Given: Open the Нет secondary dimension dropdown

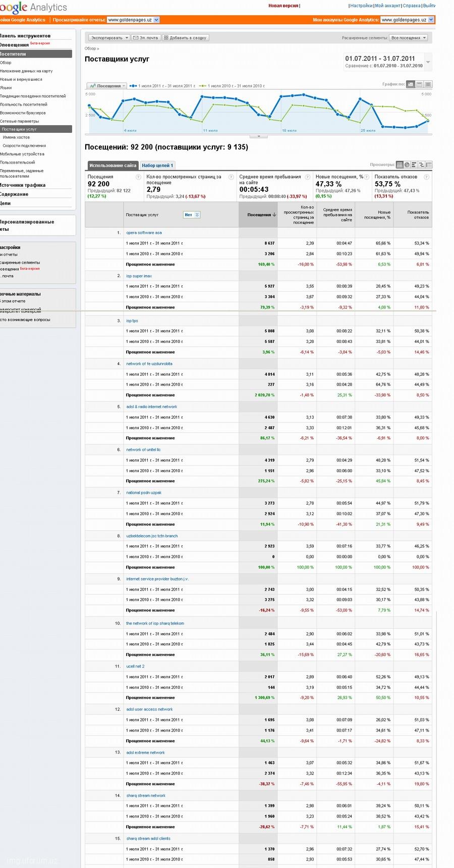Looking at the screenshot, I should tap(192, 215).
